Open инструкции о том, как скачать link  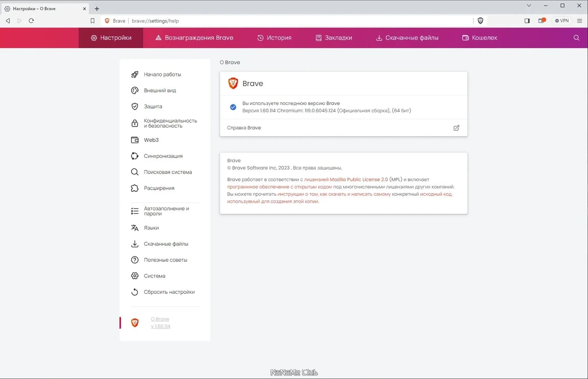point(334,194)
